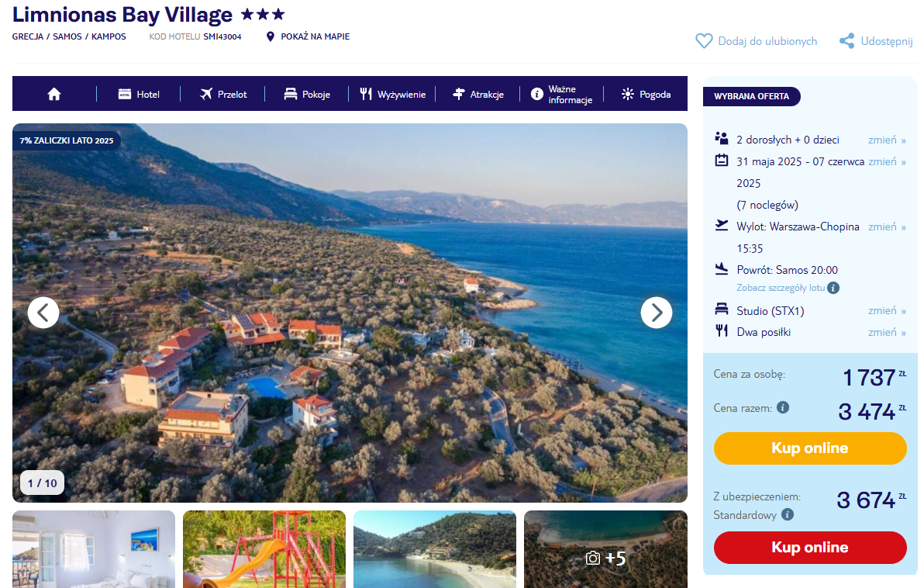
Task: Click info icon next to Standardowy insurance
Action: [x=788, y=514]
